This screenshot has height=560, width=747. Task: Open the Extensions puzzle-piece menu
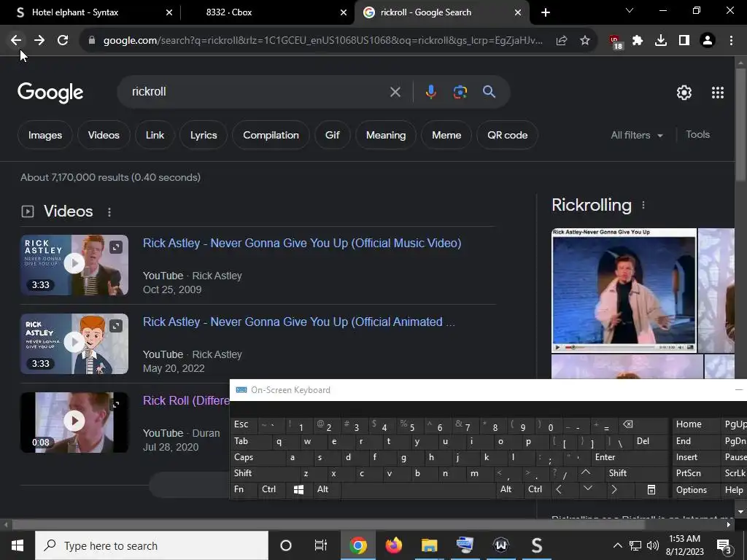tap(638, 41)
